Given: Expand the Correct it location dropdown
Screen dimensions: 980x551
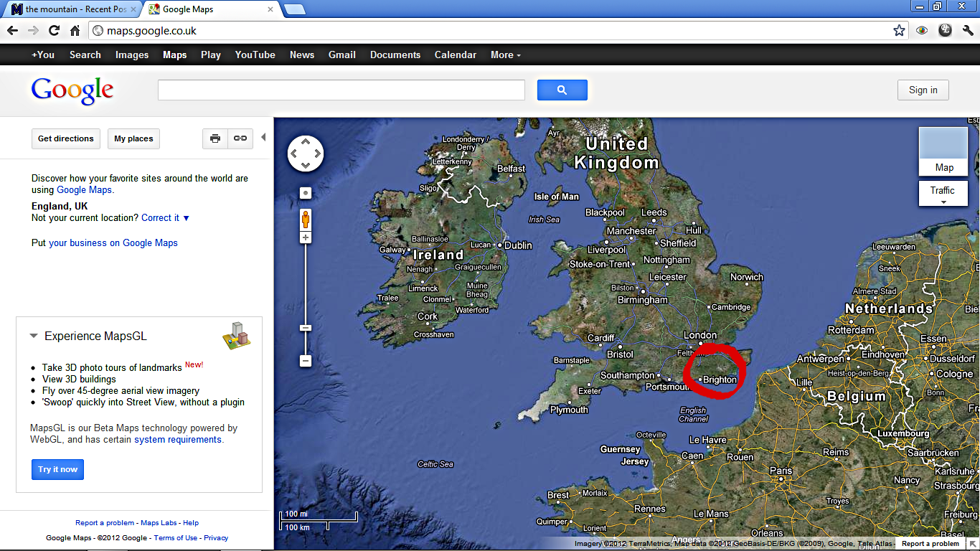Looking at the screenshot, I should tap(166, 217).
